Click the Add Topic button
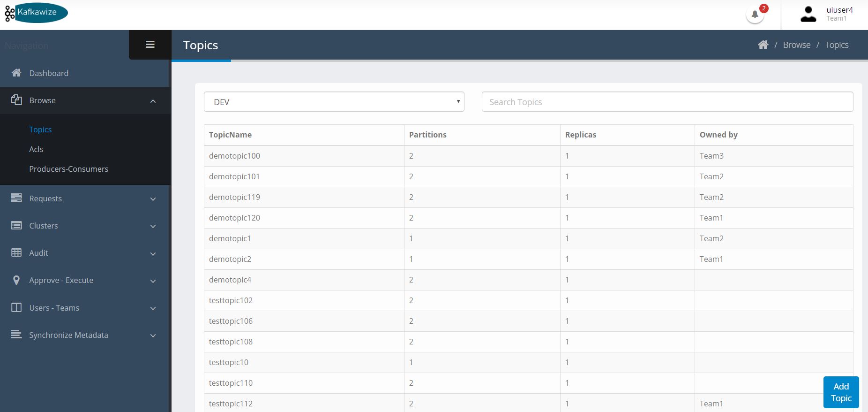Viewport: 868px width, 412px height. point(841,392)
